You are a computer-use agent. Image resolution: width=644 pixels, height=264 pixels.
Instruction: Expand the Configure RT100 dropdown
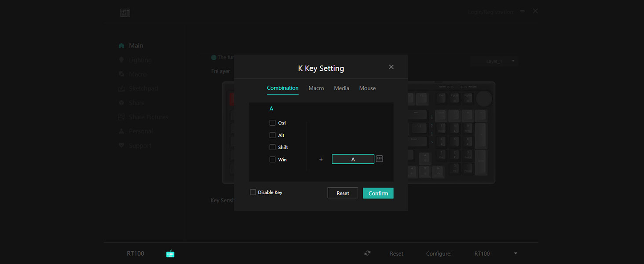515,253
